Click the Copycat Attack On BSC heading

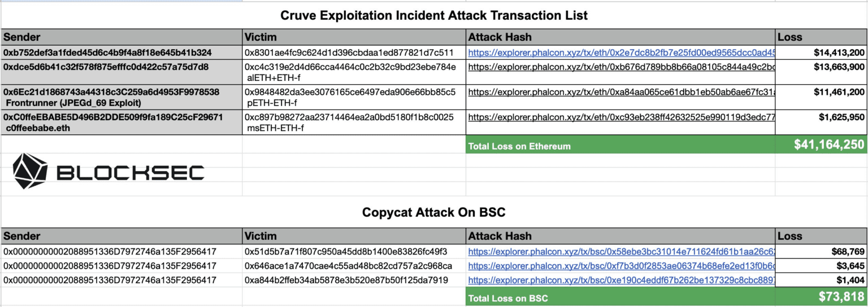(x=433, y=213)
